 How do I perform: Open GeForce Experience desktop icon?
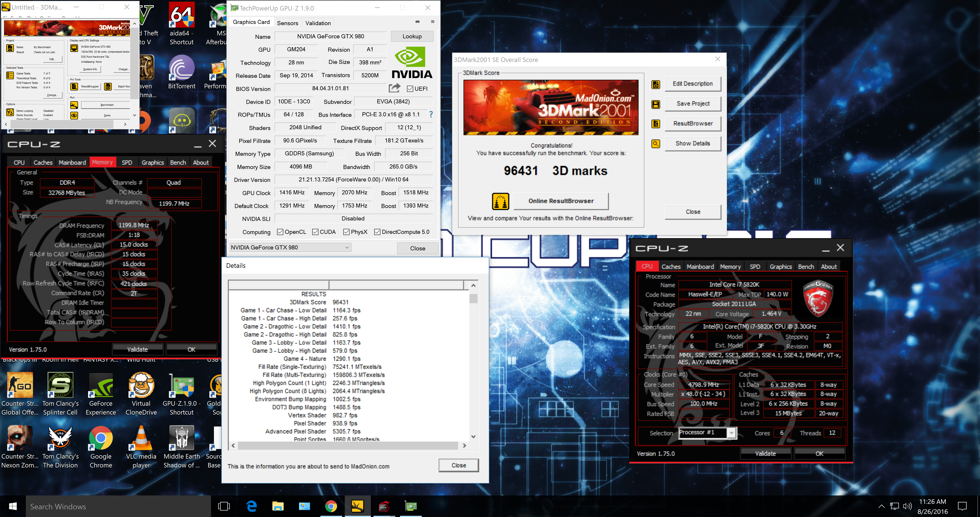coord(101,394)
